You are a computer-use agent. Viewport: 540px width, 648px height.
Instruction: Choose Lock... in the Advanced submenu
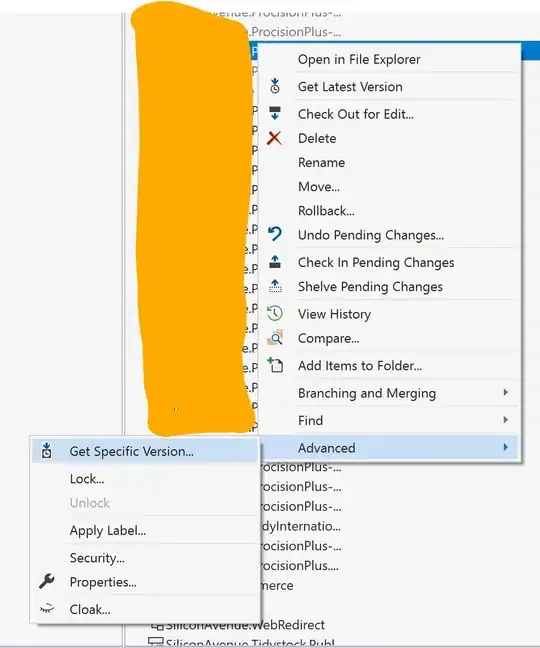(x=87, y=479)
